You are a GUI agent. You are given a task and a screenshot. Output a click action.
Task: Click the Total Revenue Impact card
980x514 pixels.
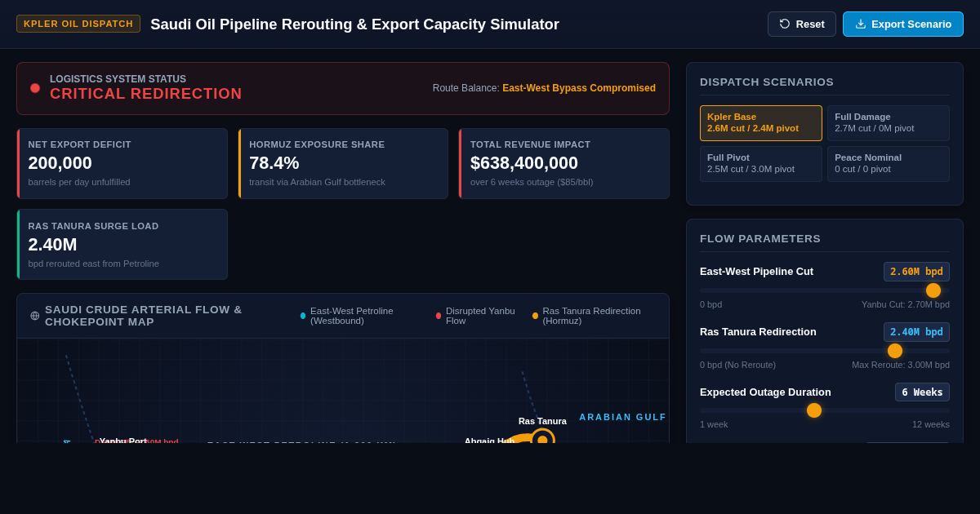click(x=563, y=163)
